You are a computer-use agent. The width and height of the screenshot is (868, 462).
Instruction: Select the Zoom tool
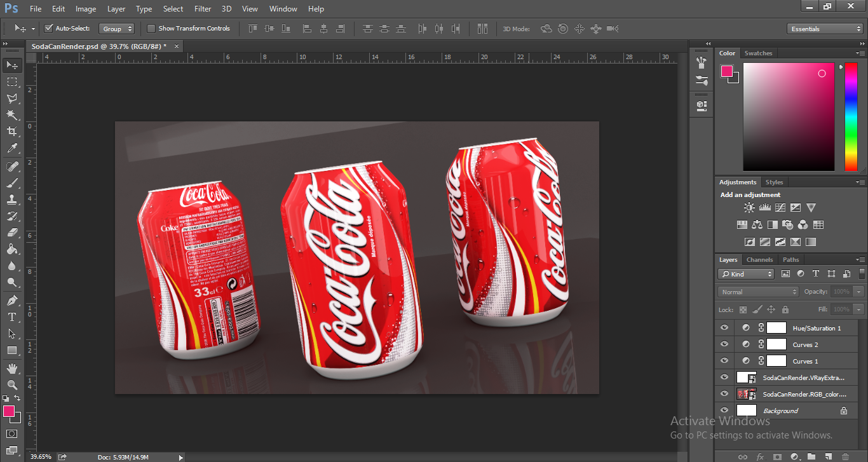(12, 384)
